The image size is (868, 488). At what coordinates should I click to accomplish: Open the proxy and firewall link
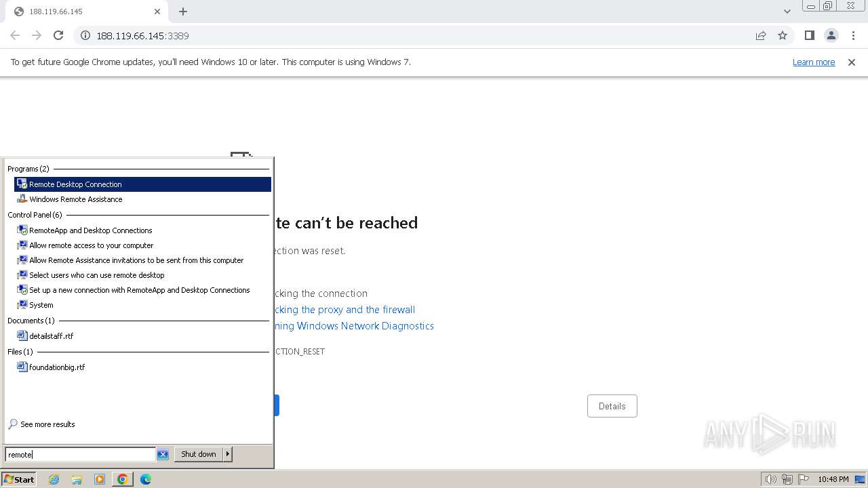point(344,310)
